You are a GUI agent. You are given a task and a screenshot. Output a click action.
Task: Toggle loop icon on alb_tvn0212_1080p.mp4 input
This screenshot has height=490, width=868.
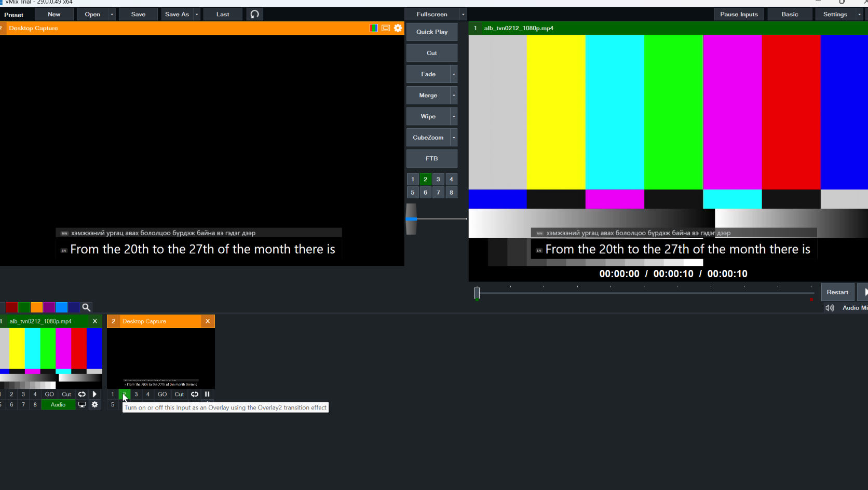click(x=82, y=394)
